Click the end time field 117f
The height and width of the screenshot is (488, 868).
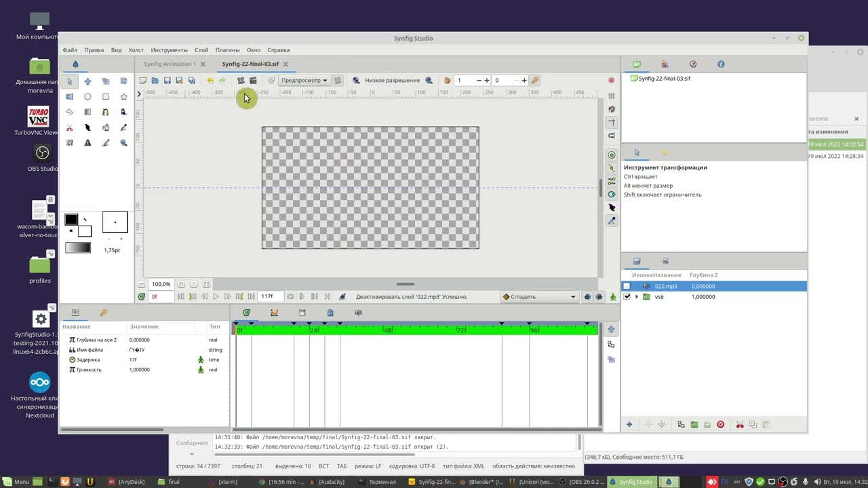click(271, 297)
